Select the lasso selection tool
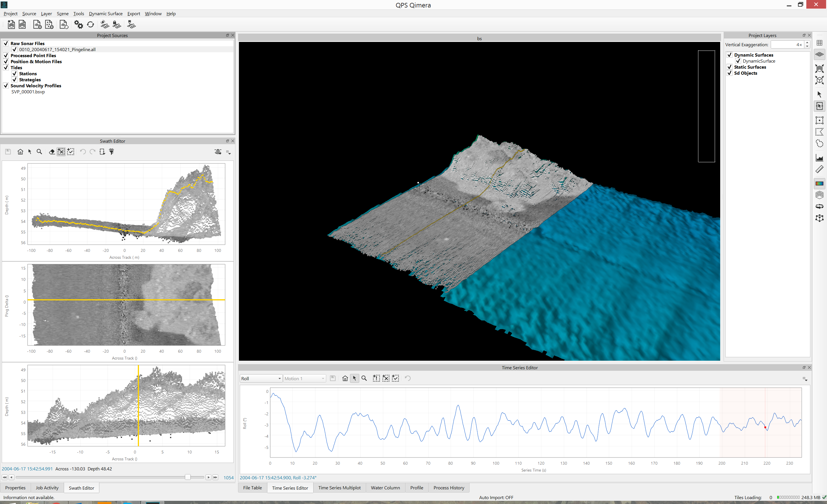 coord(819,144)
